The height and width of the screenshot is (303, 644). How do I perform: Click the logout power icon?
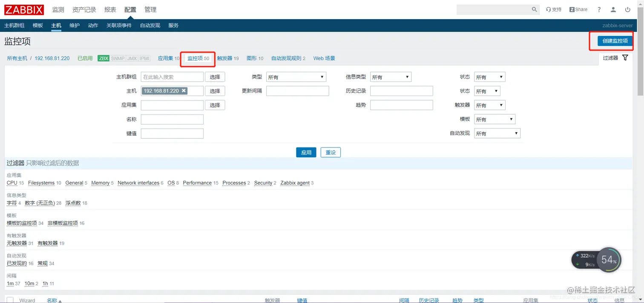(628, 9)
